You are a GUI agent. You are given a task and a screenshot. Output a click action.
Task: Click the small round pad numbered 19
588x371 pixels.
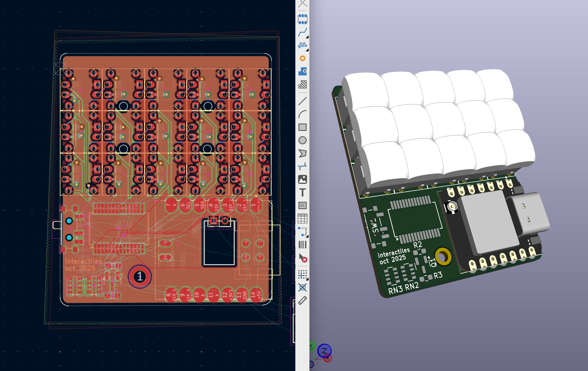pos(246,243)
